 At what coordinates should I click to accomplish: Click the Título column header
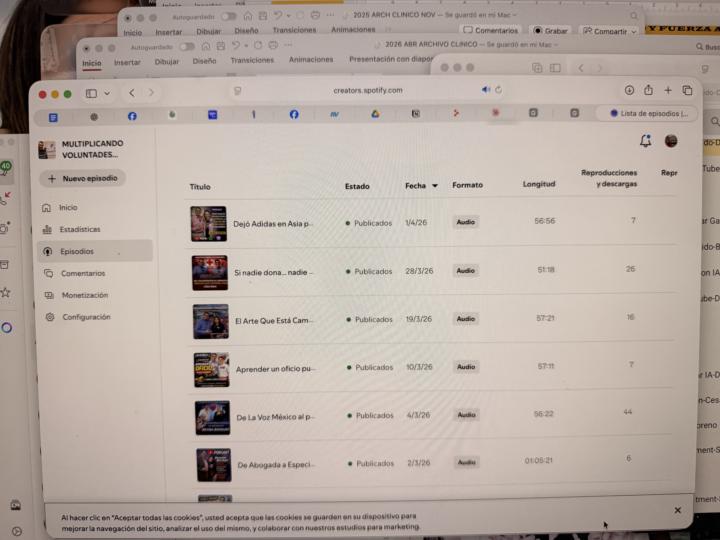[200, 187]
